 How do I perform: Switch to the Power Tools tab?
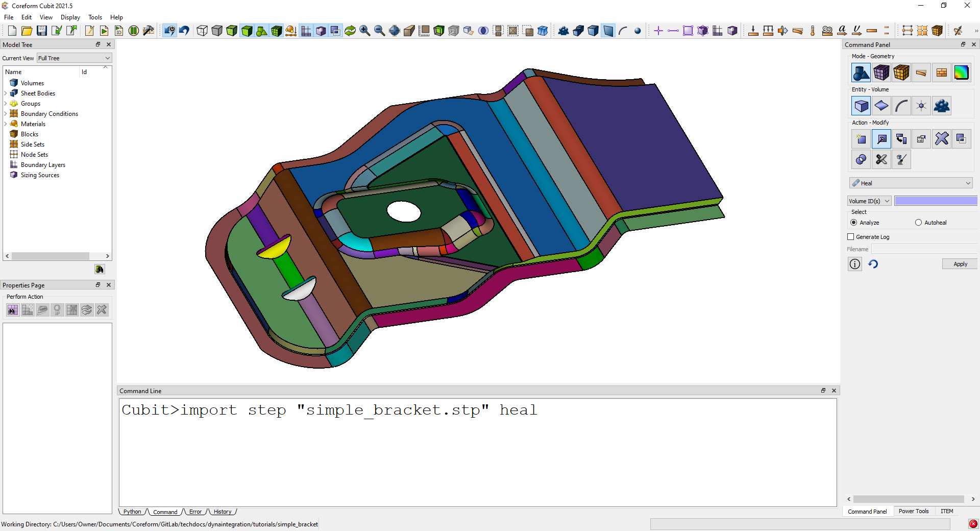913,511
